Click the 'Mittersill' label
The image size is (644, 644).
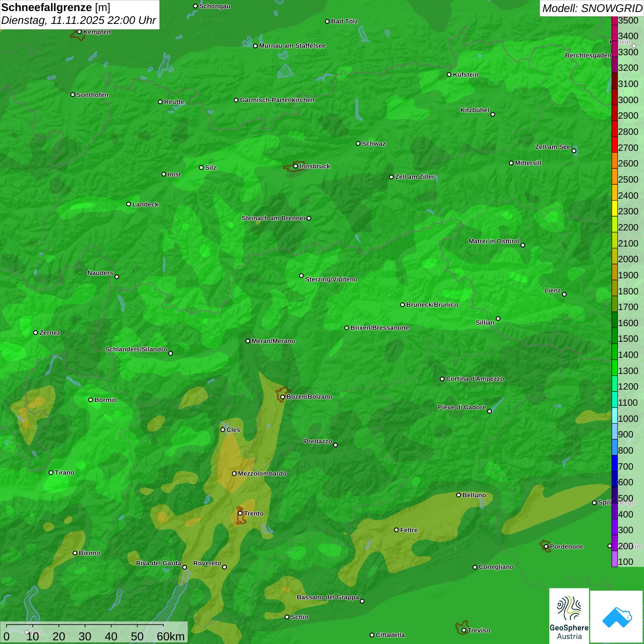[x=528, y=163]
